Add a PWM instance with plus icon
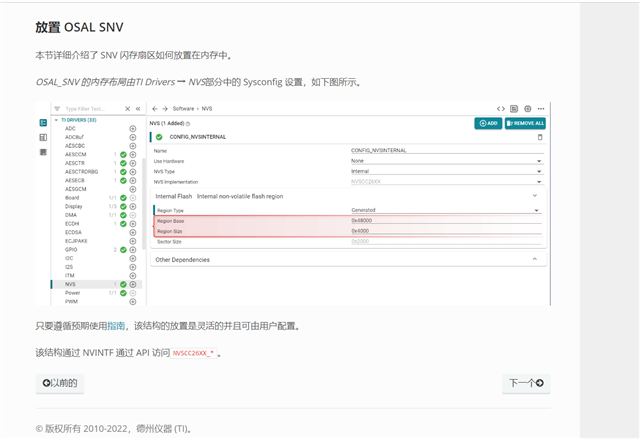The height and width of the screenshot is (439, 640). click(133, 302)
